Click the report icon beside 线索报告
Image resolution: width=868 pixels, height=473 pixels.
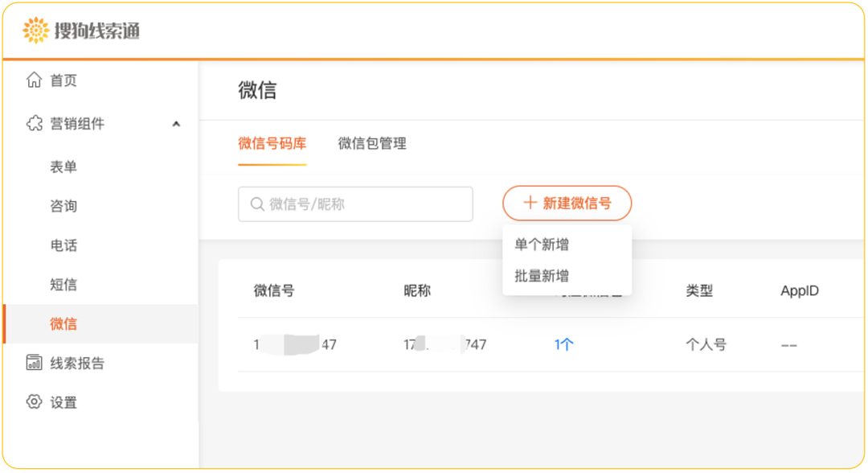click(x=35, y=363)
